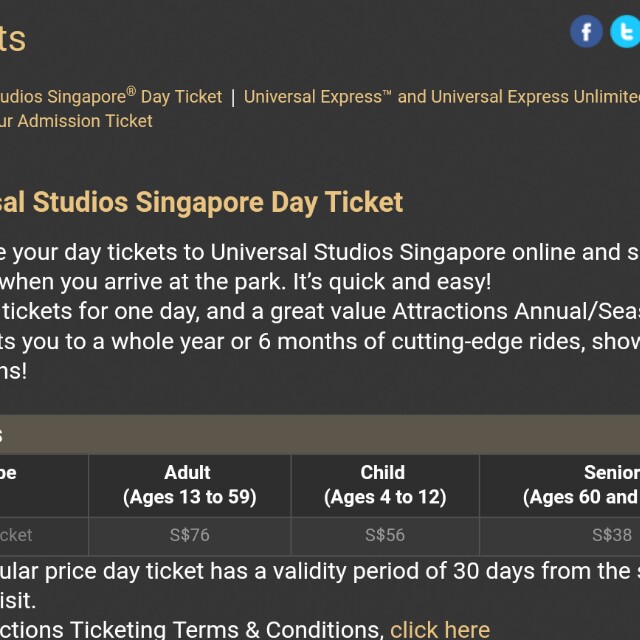640x640 pixels.
Task: Select the Adult (Ages 13 to 59) column header
Action: pos(189,485)
